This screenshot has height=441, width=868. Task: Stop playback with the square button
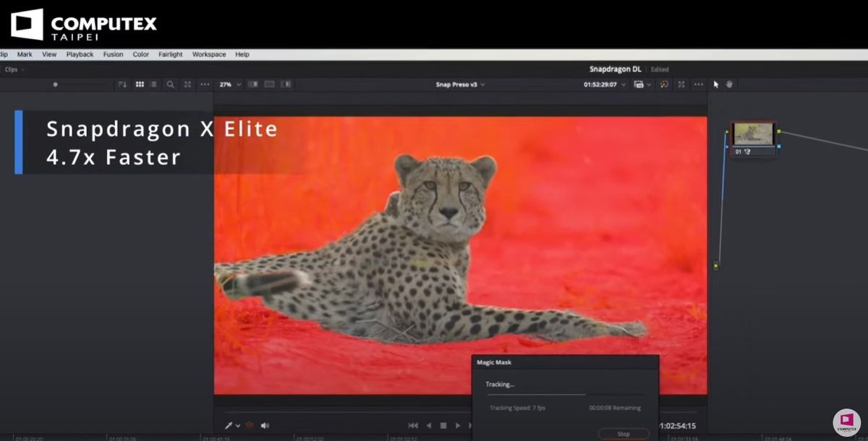pos(443,425)
